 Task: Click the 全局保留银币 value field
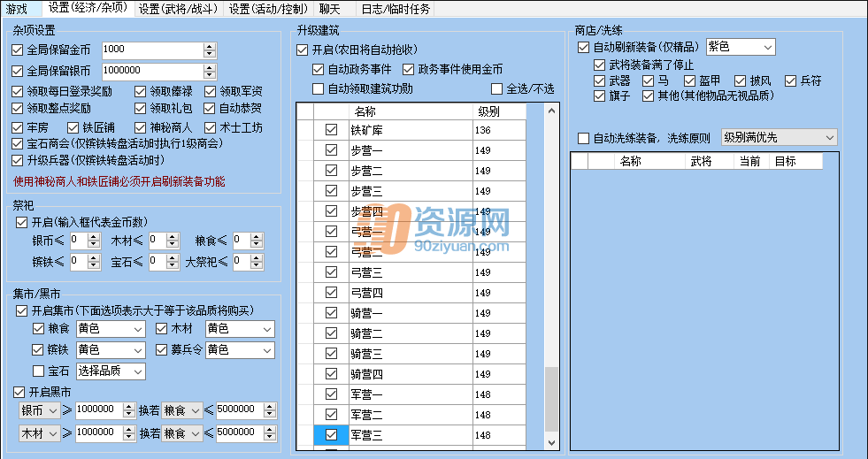pos(153,72)
